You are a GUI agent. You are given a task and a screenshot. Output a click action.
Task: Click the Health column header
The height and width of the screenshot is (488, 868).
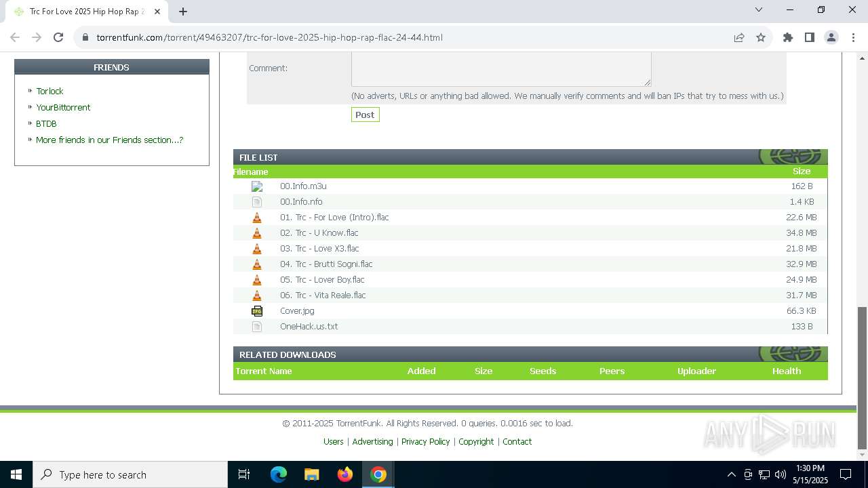[x=786, y=371]
